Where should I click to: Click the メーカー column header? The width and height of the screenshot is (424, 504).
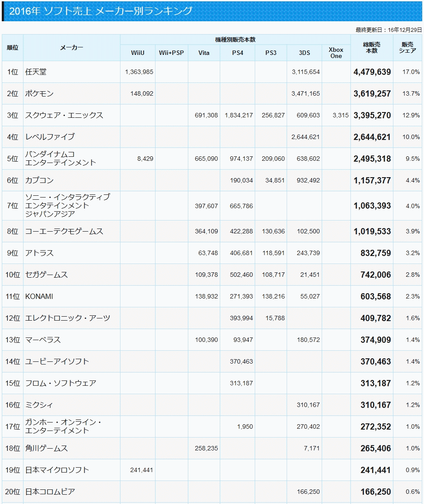click(x=72, y=47)
